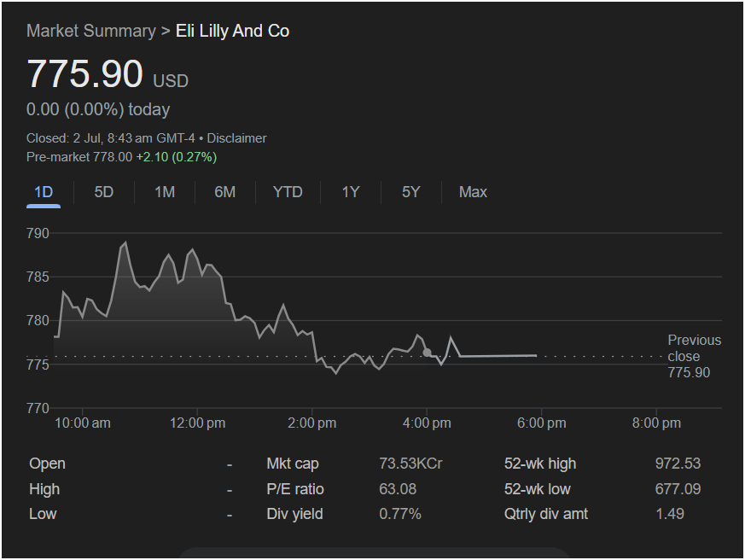Click the 8:00 pm axis label
The width and height of the screenshot is (745, 560).
coord(656,423)
